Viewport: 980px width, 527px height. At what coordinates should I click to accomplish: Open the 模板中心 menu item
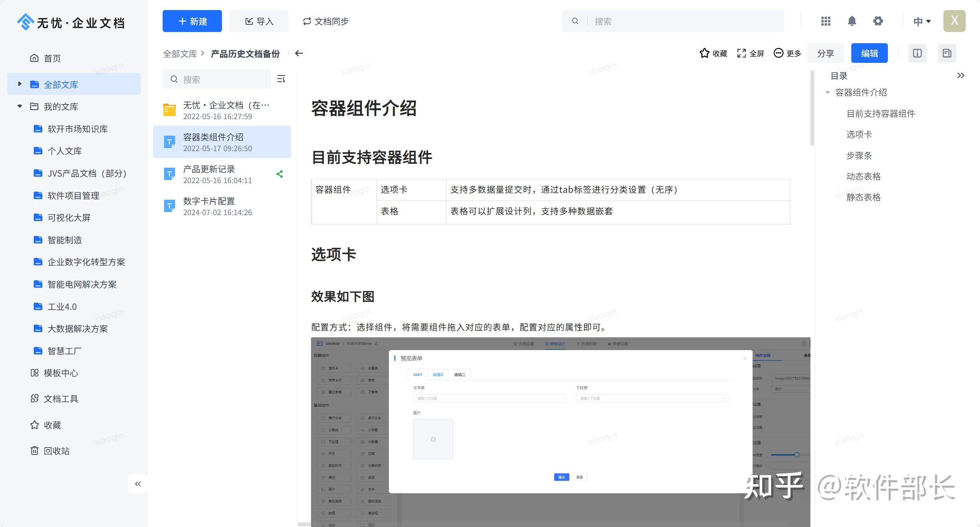pyautogui.click(x=61, y=373)
